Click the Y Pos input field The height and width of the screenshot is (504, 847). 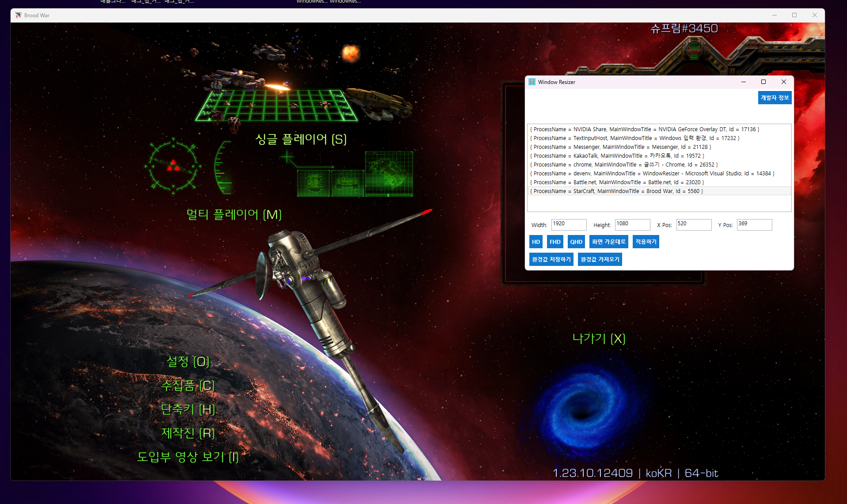[754, 224]
